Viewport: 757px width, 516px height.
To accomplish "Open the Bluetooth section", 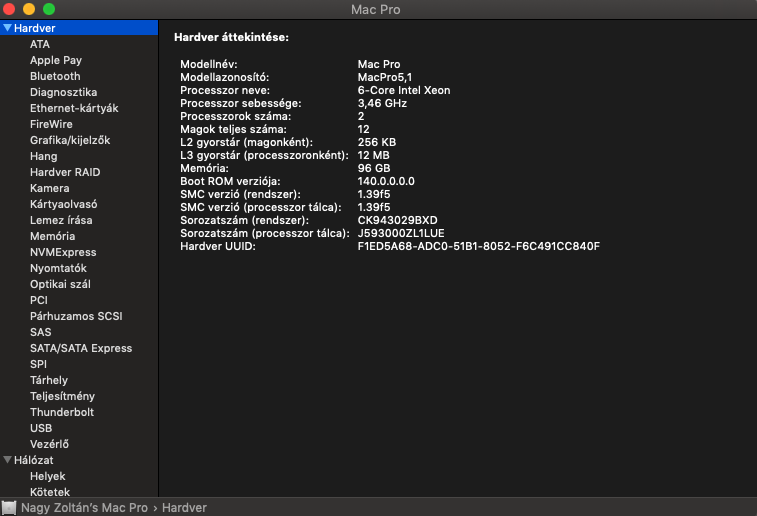I will pyautogui.click(x=55, y=76).
